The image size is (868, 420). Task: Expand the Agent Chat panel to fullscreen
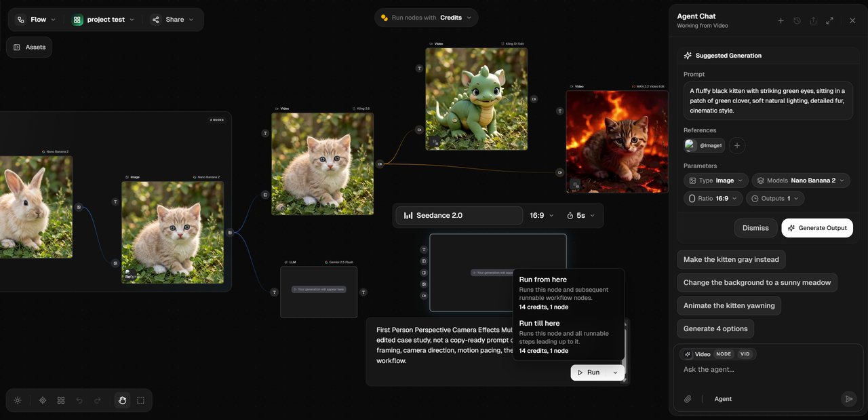coord(829,21)
